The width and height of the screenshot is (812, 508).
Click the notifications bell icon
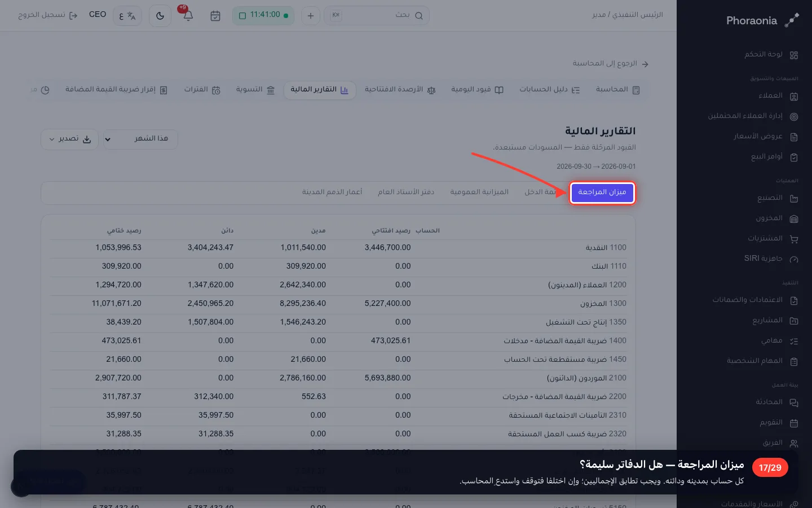pyautogui.click(x=188, y=16)
